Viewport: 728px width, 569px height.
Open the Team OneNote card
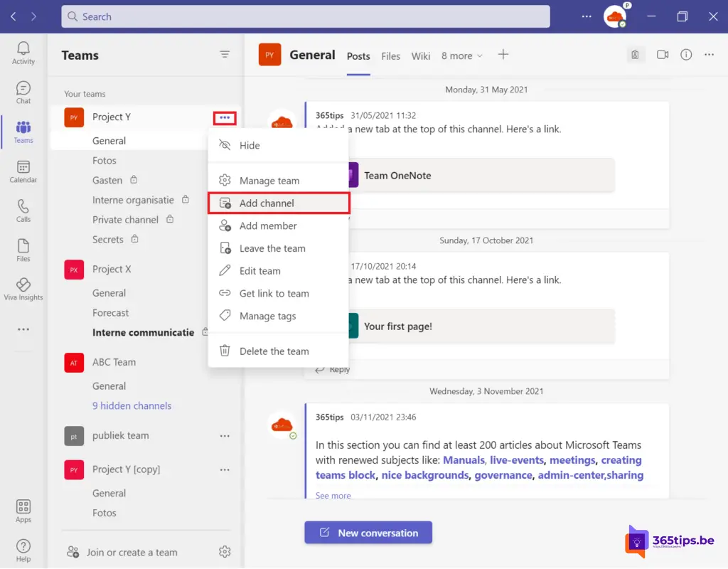click(481, 176)
